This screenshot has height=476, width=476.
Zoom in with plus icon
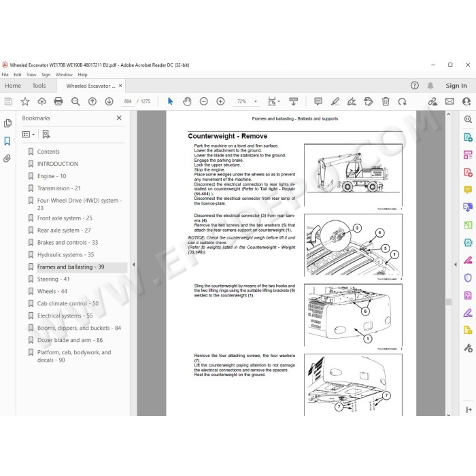click(x=220, y=101)
